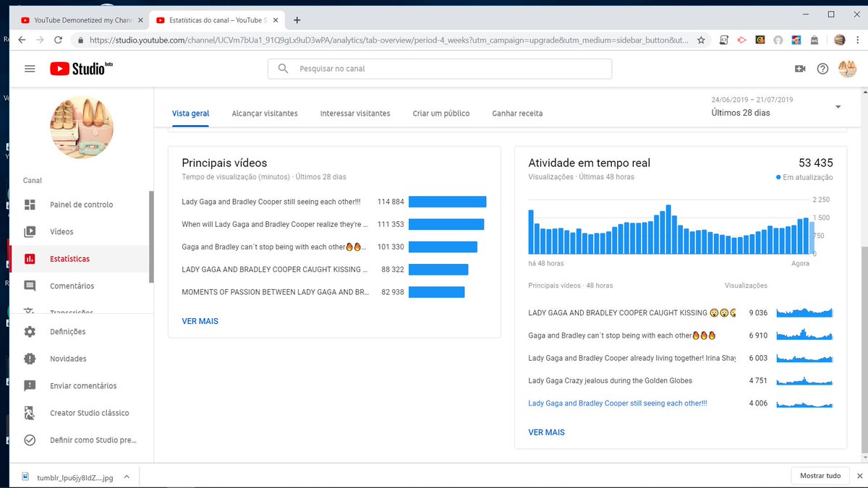Open Chrome three-dot menu

[858, 40]
